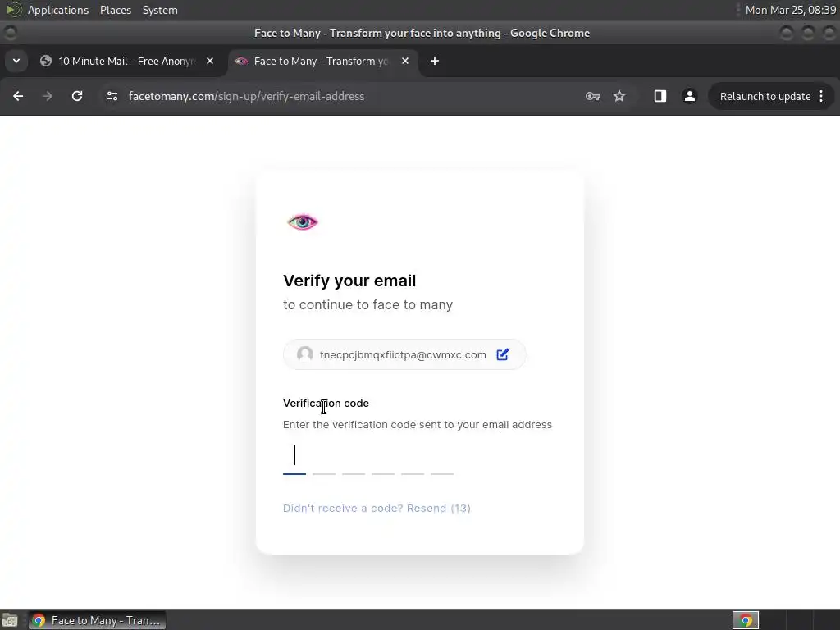
Task: Click 'Enter the verification code sent' instruction text
Action: [x=418, y=424]
